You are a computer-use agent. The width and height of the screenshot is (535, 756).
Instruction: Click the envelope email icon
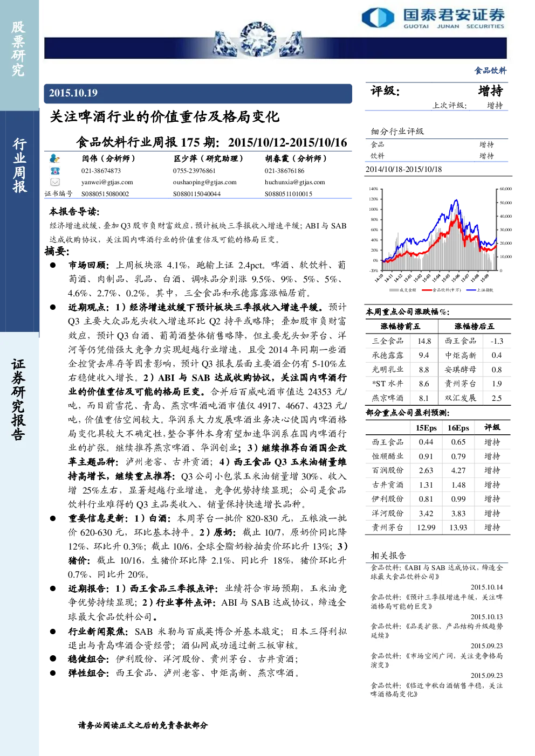coord(54,182)
